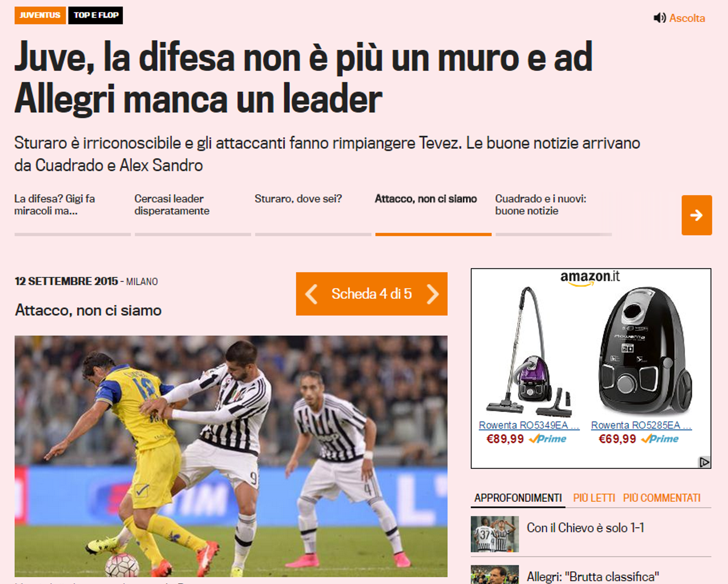Open the Rowenta RO5285EA product link
Screen dimensions: 728x584
tap(641, 425)
